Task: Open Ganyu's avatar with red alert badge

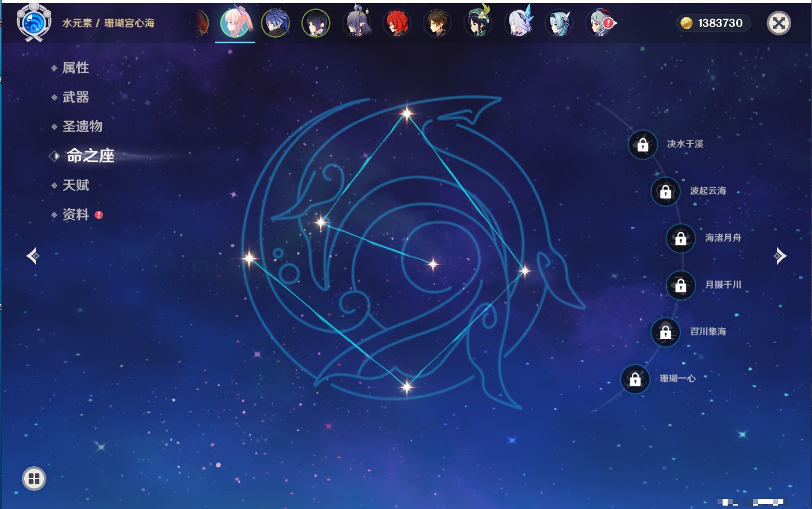Action: coord(601,24)
